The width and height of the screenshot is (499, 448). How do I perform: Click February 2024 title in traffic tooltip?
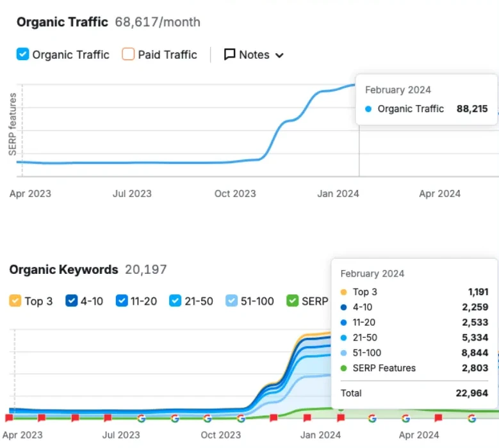[398, 90]
